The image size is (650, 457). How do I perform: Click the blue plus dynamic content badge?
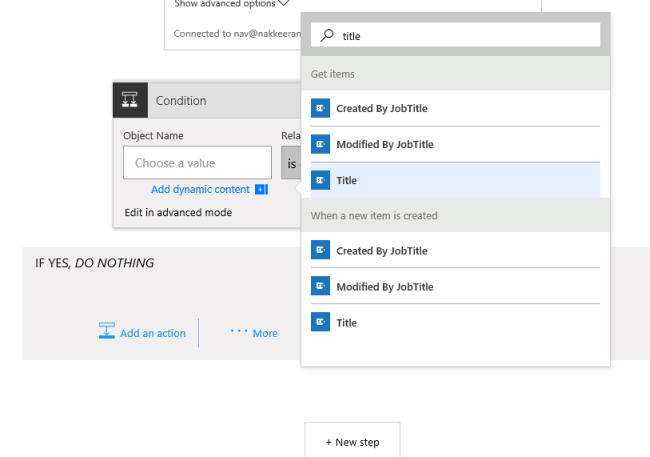261,190
